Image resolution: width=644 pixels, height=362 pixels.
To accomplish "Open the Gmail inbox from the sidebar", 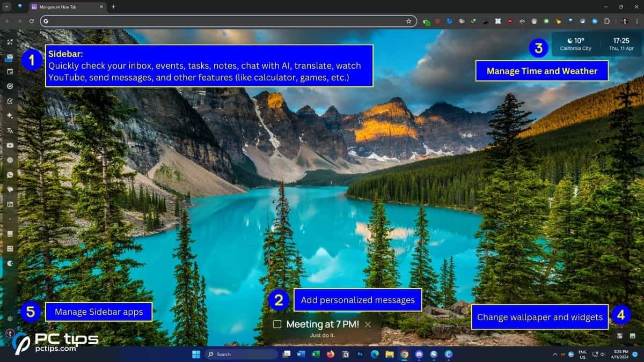I will [x=10, y=56].
